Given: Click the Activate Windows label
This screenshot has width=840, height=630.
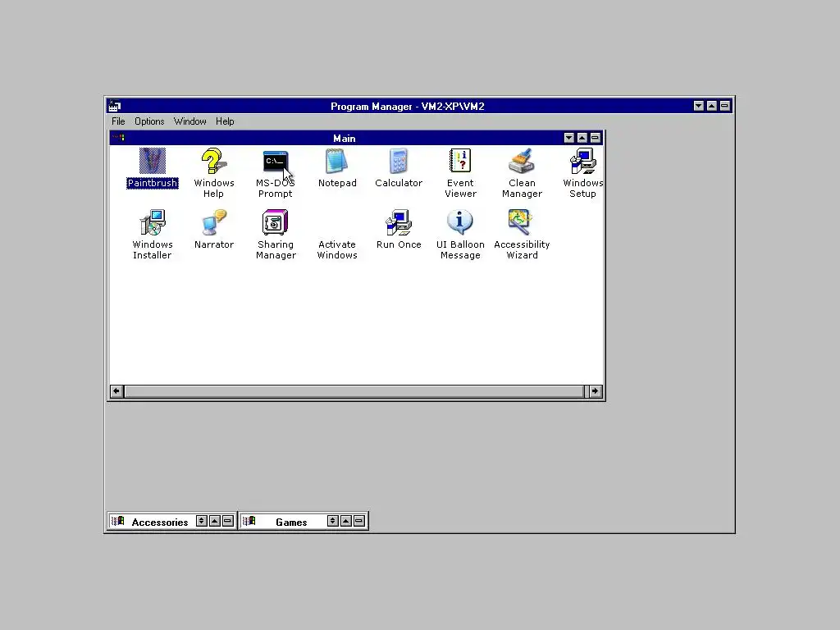Looking at the screenshot, I should tap(337, 249).
